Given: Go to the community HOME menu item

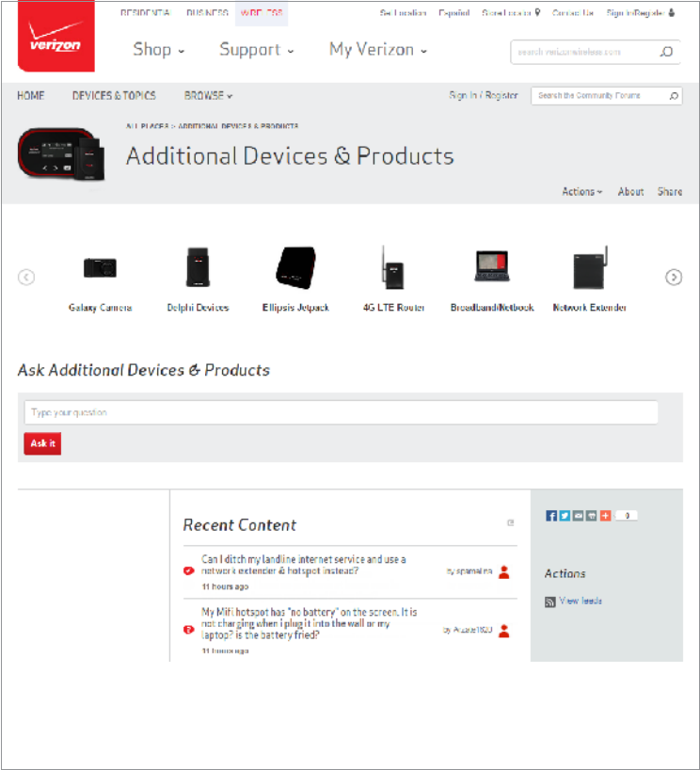Looking at the screenshot, I should point(31,96).
